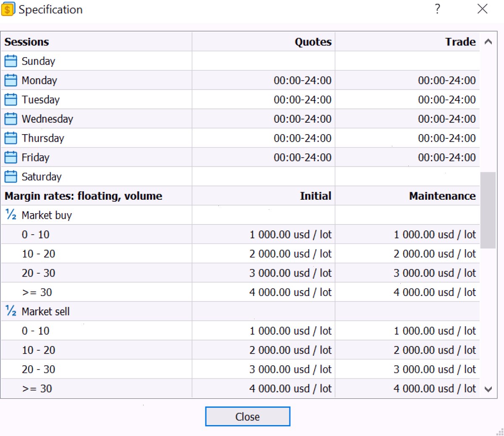Image resolution: width=504 pixels, height=436 pixels.
Task: Click the question mark help button
Action: (438, 9)
